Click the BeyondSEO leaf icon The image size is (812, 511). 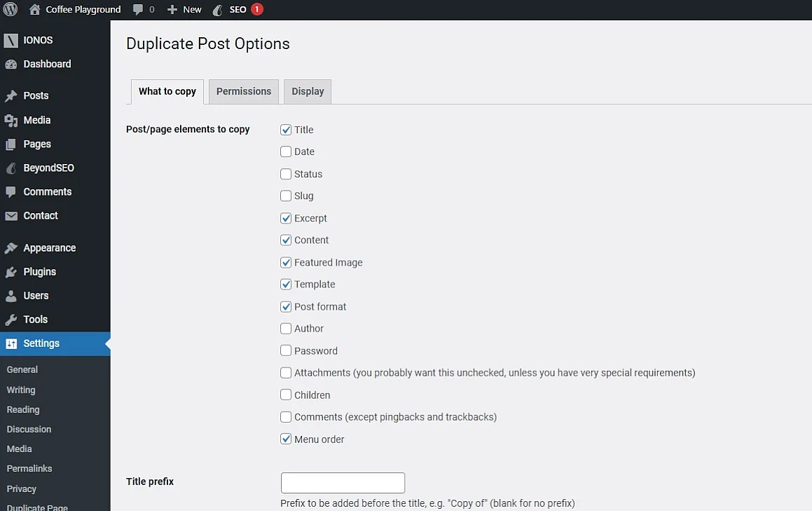point(11,168)
